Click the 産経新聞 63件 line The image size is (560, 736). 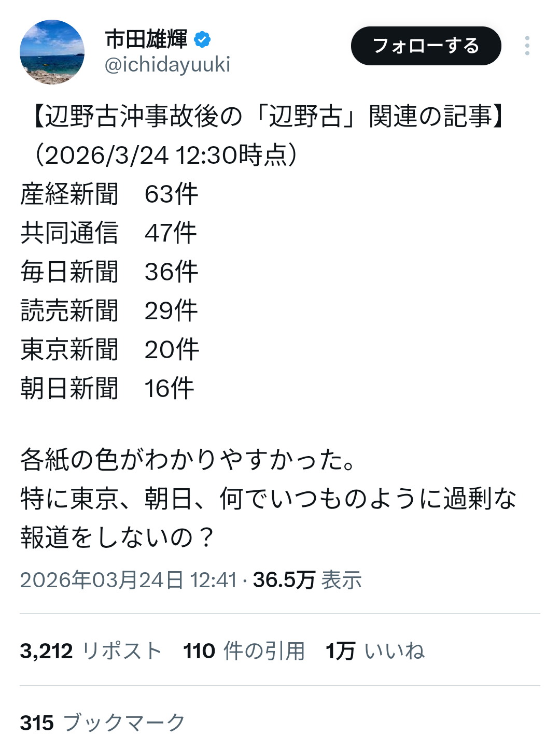[x=109, y=194]
